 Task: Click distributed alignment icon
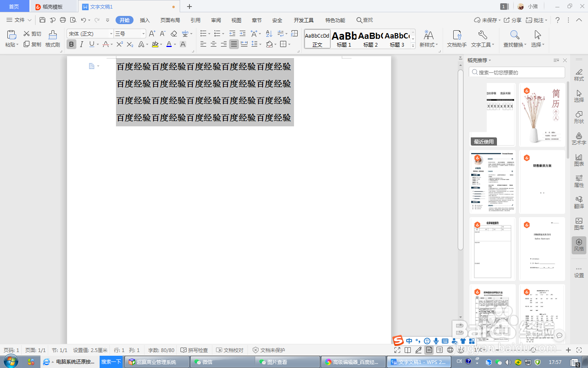(244, 44)
